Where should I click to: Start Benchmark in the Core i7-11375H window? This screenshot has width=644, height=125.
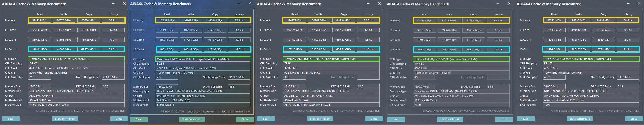pos(192,119)
